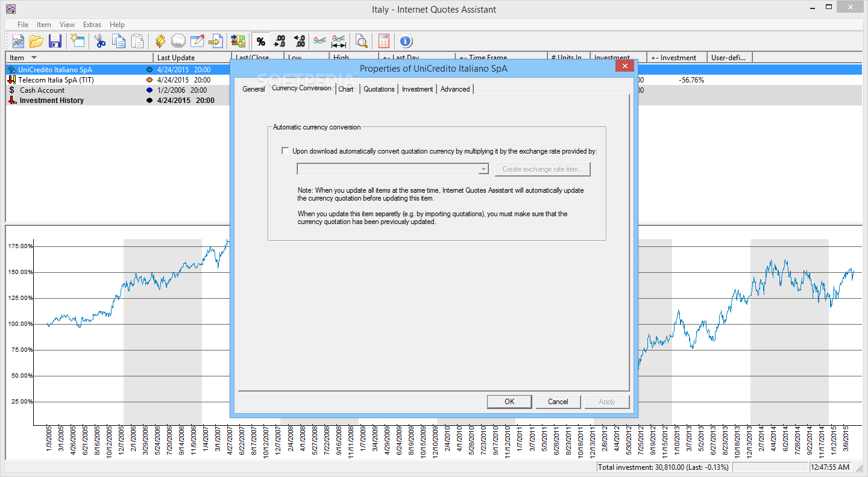The image size is (868, 477).
Task: Click the Cancel button
Action: pos(558,402)
